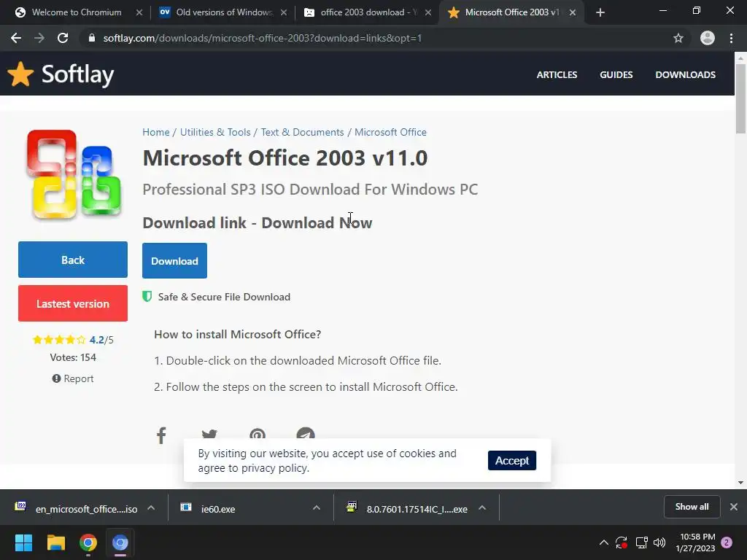Click the Lastest version button
Screen dimensions: 747x560
point(73,303)
